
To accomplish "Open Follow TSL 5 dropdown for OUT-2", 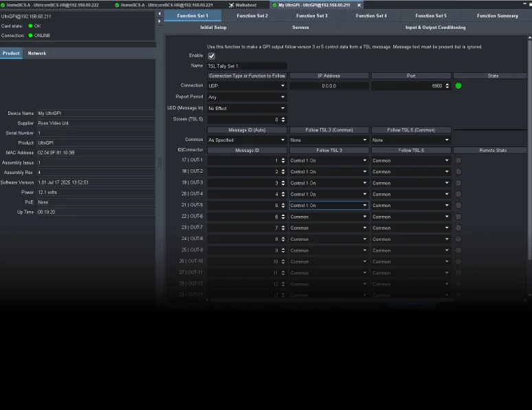I will [411, 171].
